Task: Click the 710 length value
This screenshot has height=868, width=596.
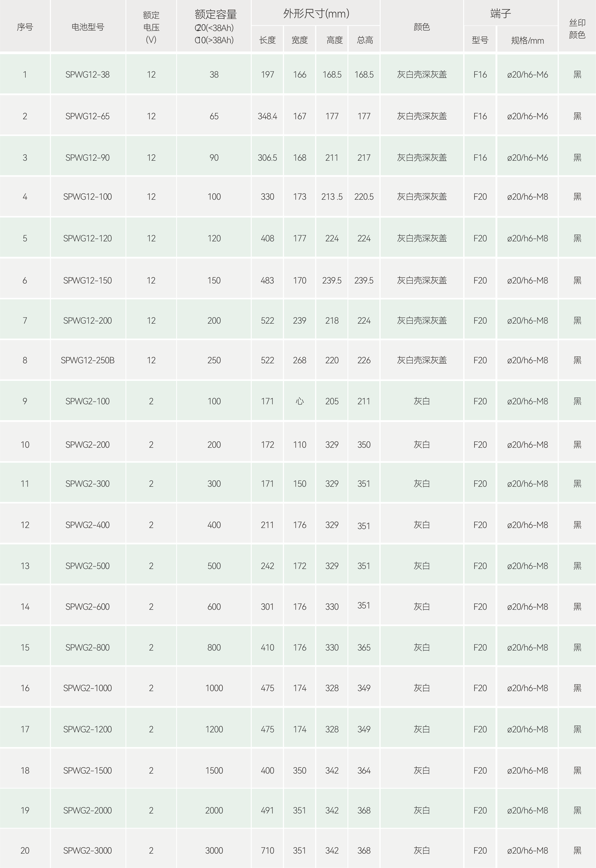Action: pyautogui.click(x=267, y=850)
